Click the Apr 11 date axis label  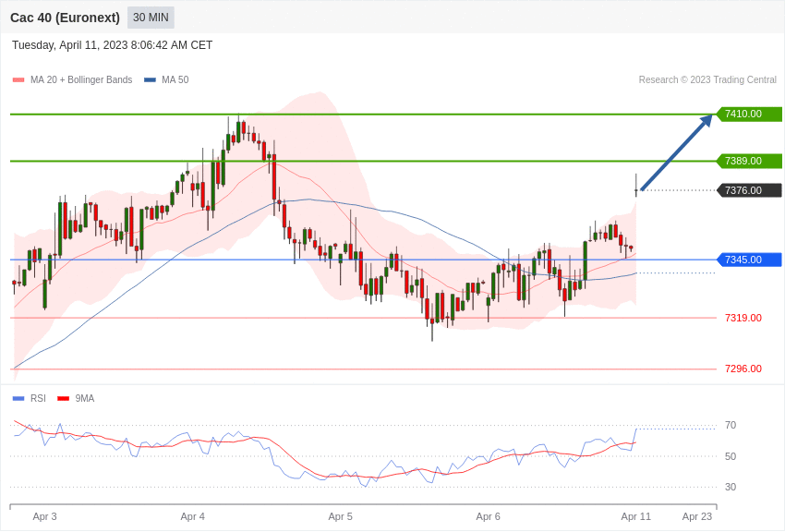coord(635,516)
